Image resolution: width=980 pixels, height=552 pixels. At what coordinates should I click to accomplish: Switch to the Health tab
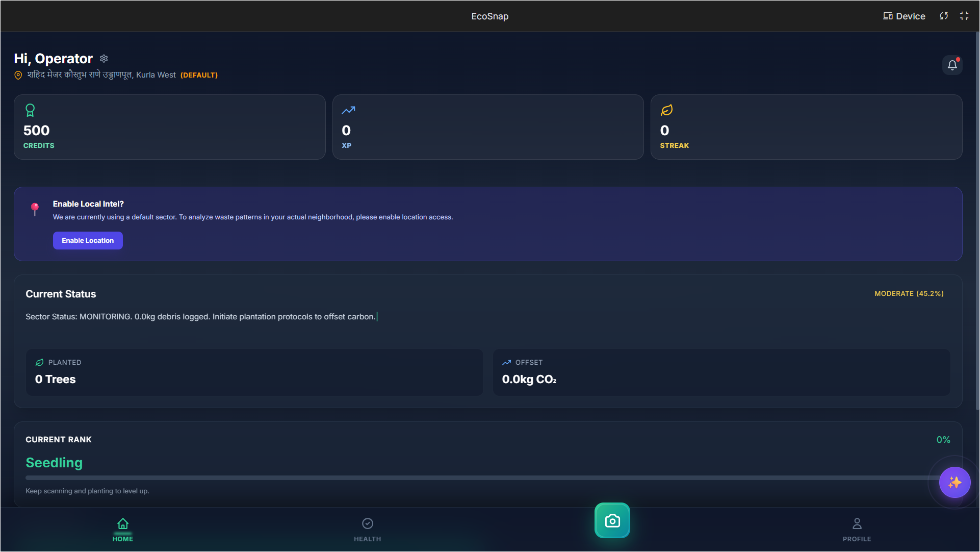coord(367,530)
